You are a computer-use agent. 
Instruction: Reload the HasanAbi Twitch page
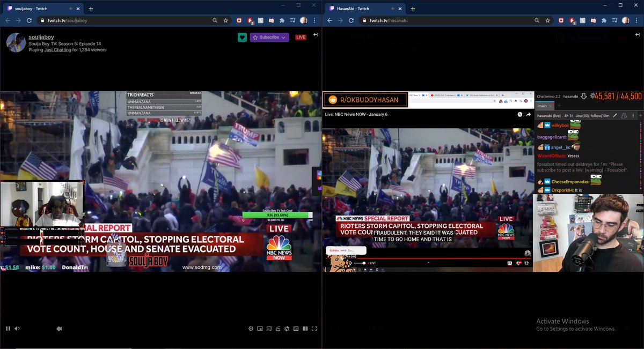352,20
